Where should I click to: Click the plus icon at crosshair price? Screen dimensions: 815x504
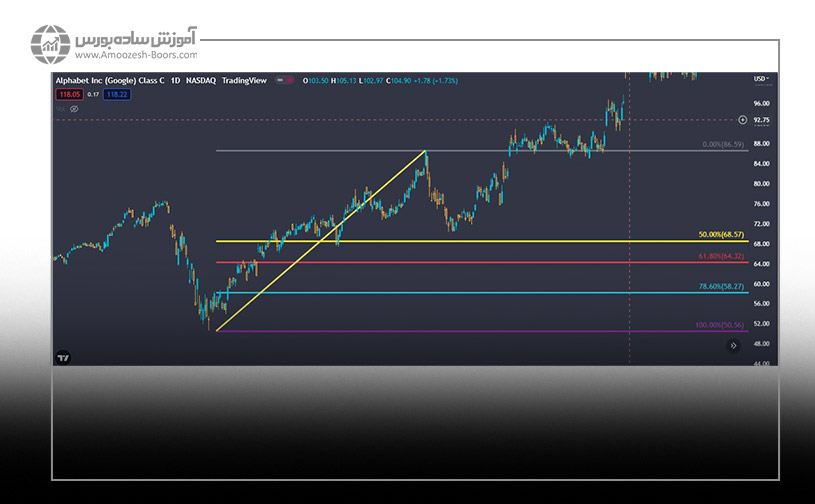pos(742,120)
